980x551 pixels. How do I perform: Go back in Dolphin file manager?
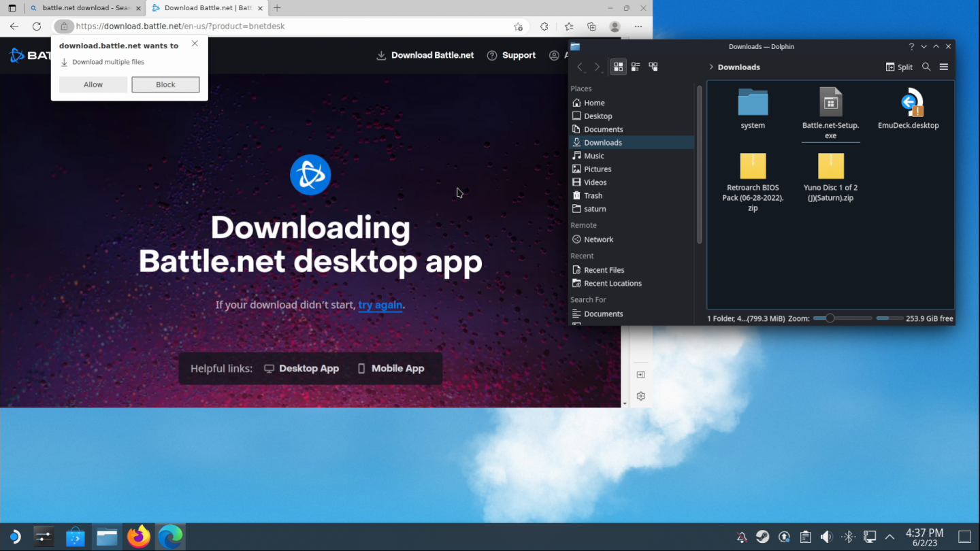(x=580, y=67)
